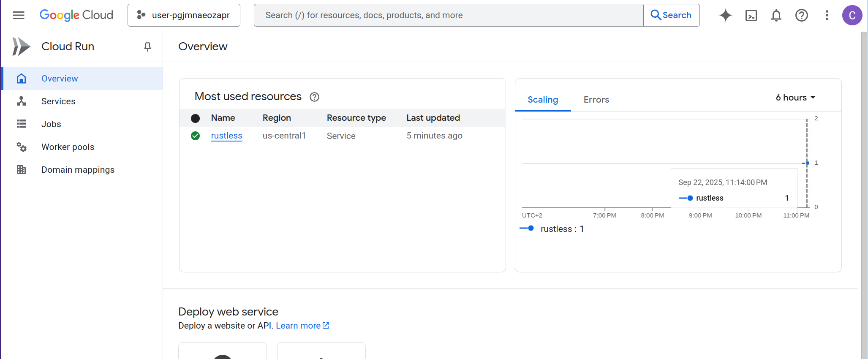
Task: Open the account avatar labeled C
Action: tap(852, 15)
